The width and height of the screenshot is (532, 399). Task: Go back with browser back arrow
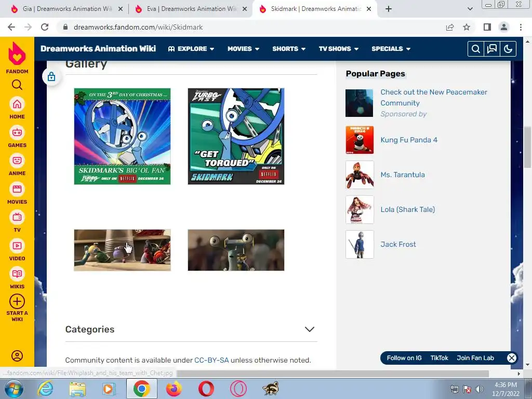tap(11, 27)
